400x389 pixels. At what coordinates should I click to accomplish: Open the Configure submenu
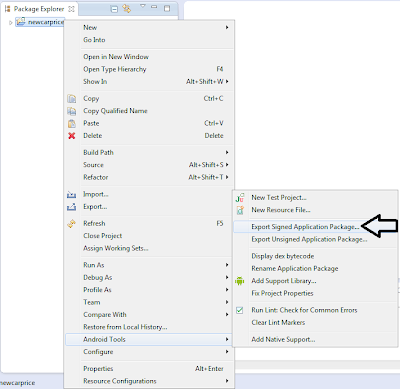[149, 352]
